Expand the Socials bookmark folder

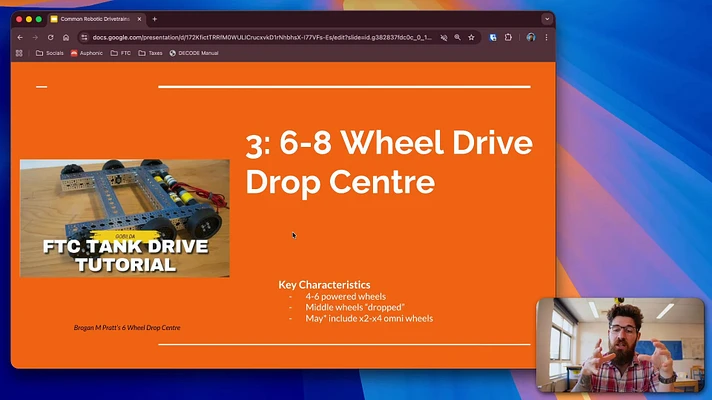49,53
